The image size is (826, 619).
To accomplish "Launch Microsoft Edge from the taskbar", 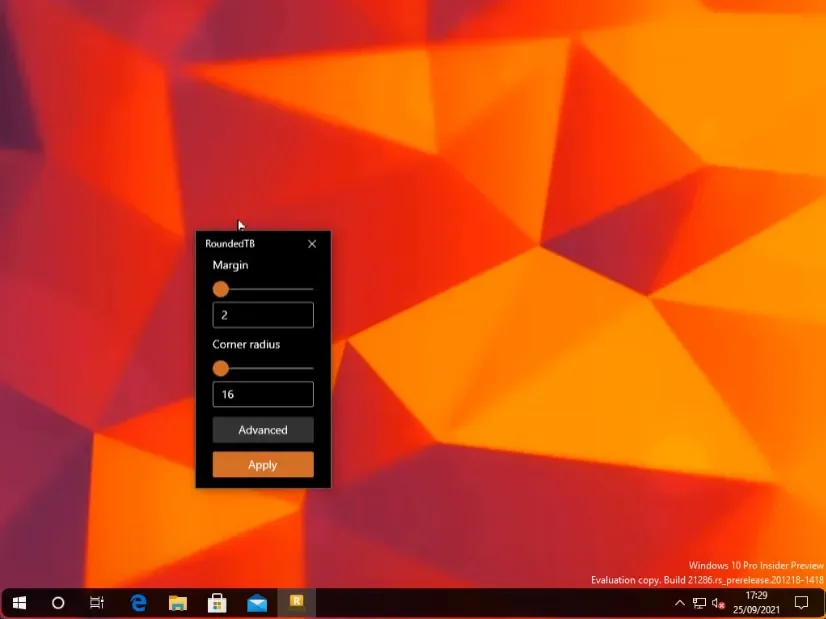I will click(139, 603).
